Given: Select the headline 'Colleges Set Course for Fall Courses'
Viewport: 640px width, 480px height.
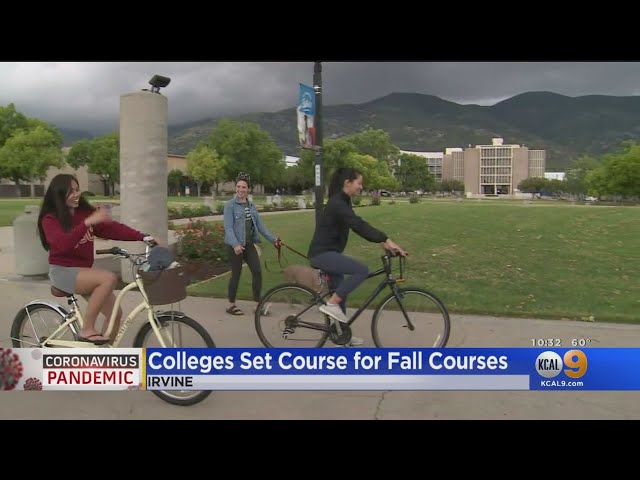Looking at the screenshot, I should tap(327, 361).
